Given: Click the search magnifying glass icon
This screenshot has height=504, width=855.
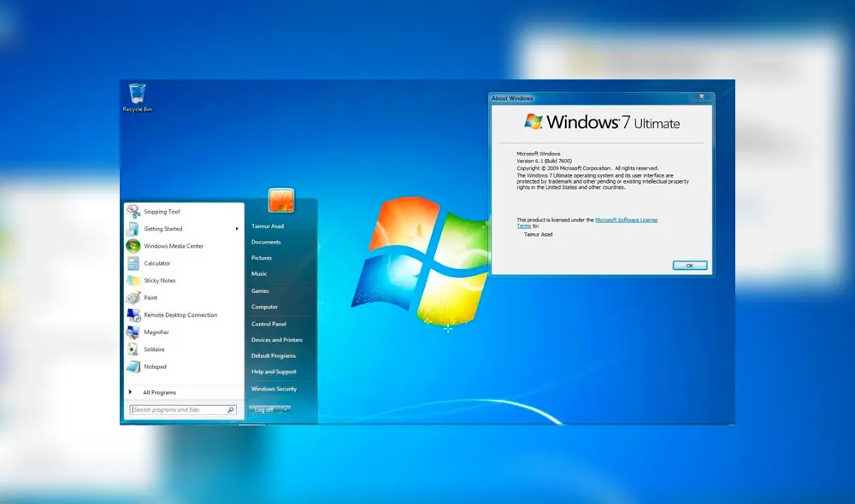Looking at the screenshot, I should (231, 410).
